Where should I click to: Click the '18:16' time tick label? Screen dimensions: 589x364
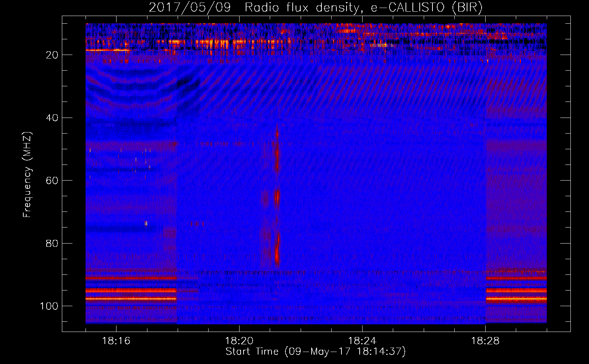(x=116, y=341)
